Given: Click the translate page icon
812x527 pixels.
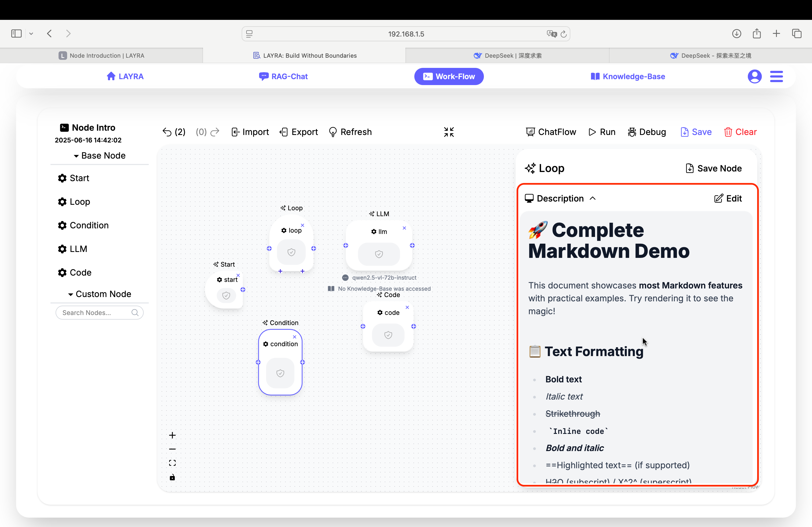Looking at the screenshot, I should coord(551,34).
